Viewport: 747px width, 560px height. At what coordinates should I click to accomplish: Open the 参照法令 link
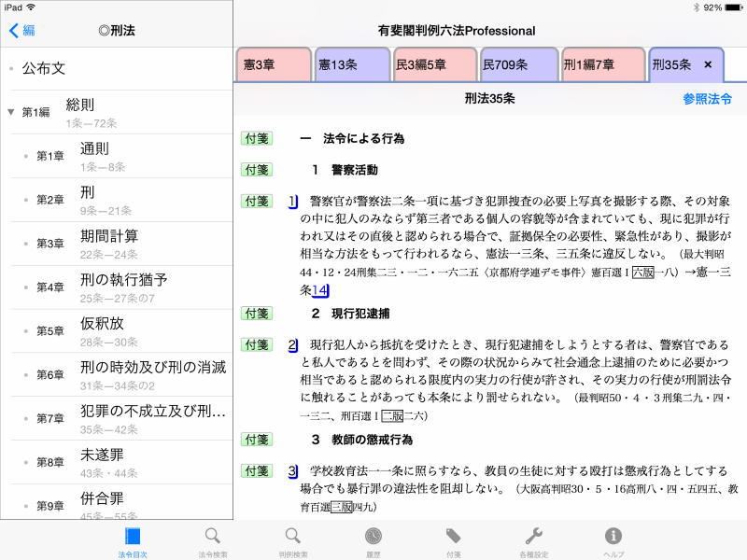[x=707, y=99]
